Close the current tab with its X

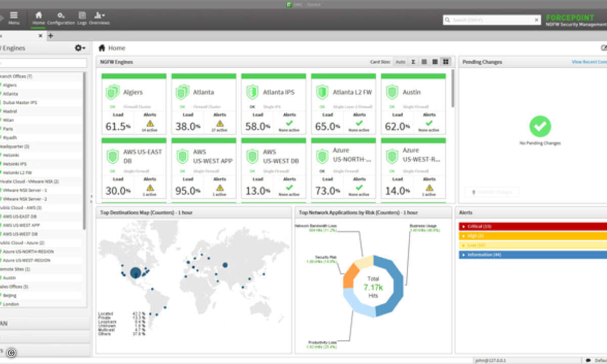point(41,36)
